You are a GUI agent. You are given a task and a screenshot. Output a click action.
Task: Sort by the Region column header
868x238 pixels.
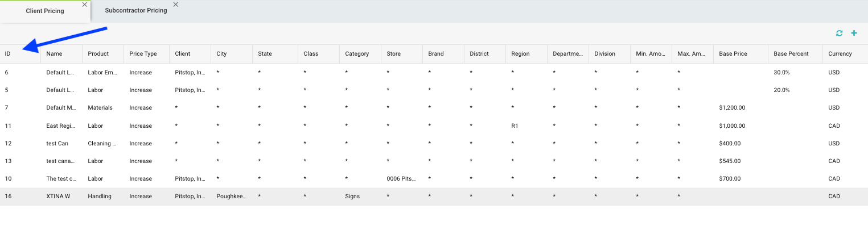click(x=520, y=54)
